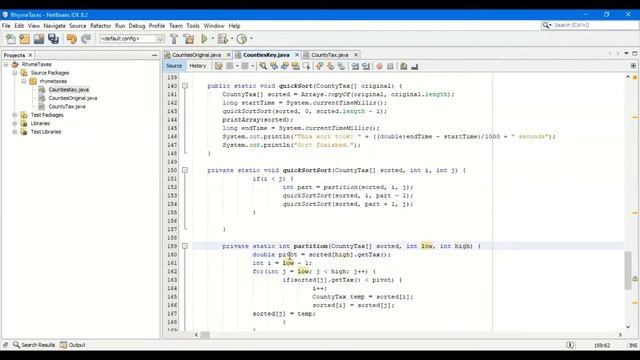Click Stop Macro Recording icon
This screenshot has height=360, width=640.
click(390, 66)
